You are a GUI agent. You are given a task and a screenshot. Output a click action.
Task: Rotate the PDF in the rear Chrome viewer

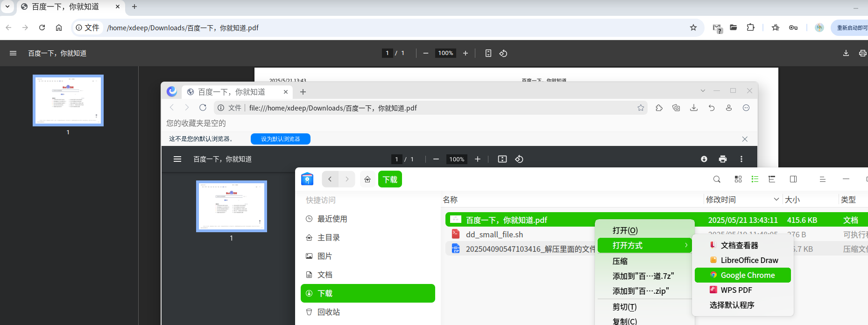pos(503,53)
